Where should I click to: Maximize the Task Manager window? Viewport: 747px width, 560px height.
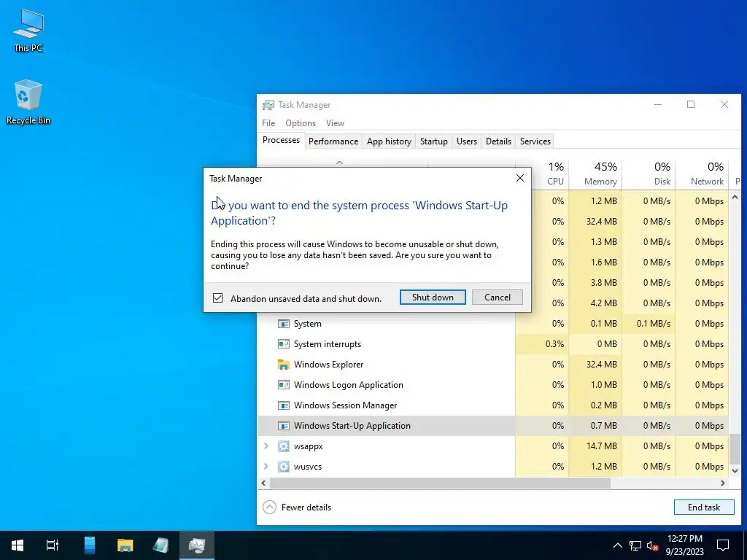[x=691, y=105]
